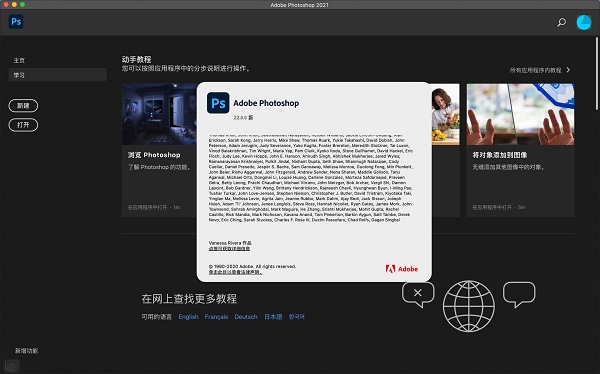Switch tutorials language to Français
Viewport: 600px width, 374px height.
[x=216, y=317]
